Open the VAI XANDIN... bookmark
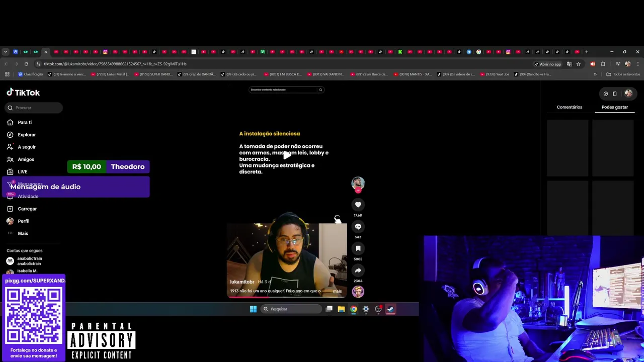This screenshot has width=644, height=362. click(x=326, y=74)
